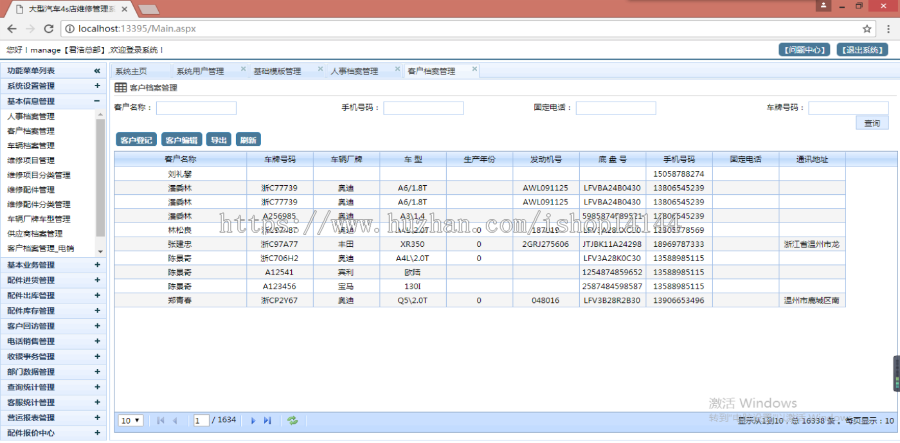
Task: Click the green refresh icon in pager
Action: coord(292,421)
